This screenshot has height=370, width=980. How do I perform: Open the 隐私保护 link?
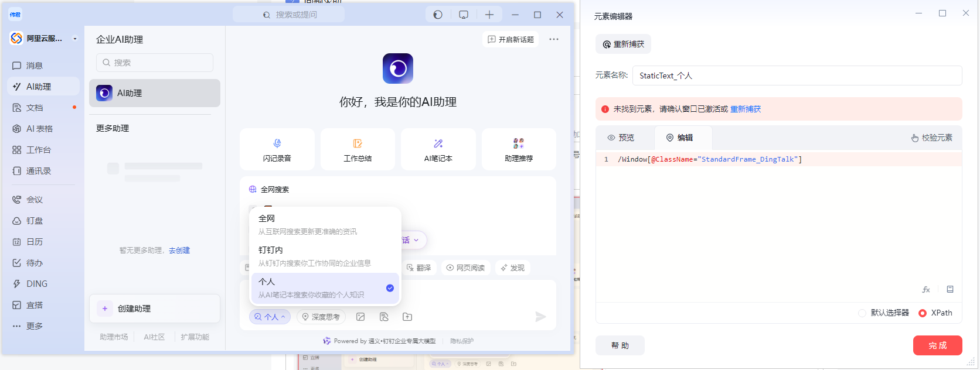pos(461,341)
